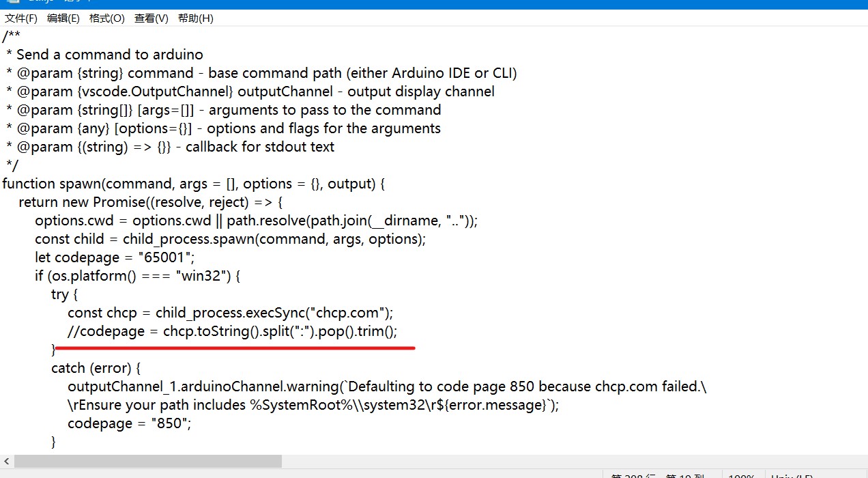The width and height of the screenshot is (868, 478).
Task: Click the "const child = child_process.spawn" line
Action: click(x=231, y=239)
